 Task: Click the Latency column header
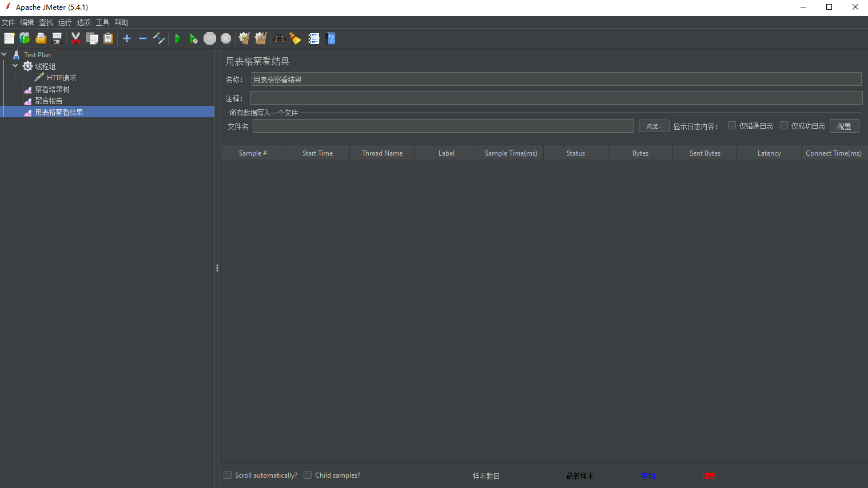(769, 153)
